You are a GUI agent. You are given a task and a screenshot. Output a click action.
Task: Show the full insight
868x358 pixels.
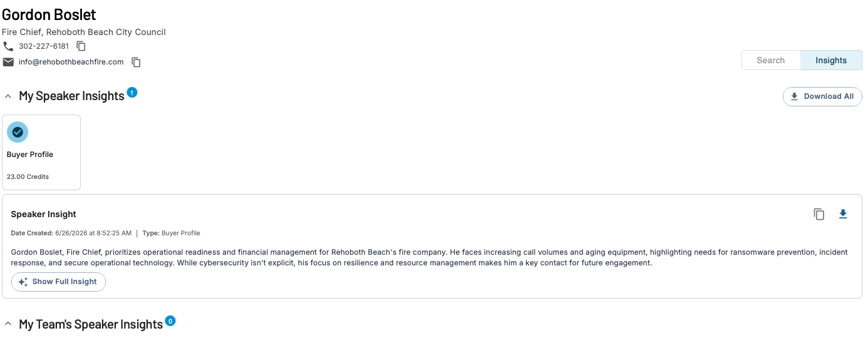[x=58, y=282]
